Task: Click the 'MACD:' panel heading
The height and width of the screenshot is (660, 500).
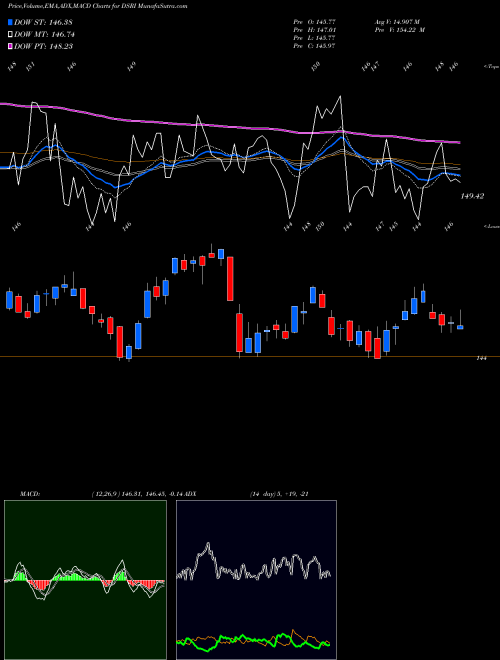Action: tap(30, 494)
